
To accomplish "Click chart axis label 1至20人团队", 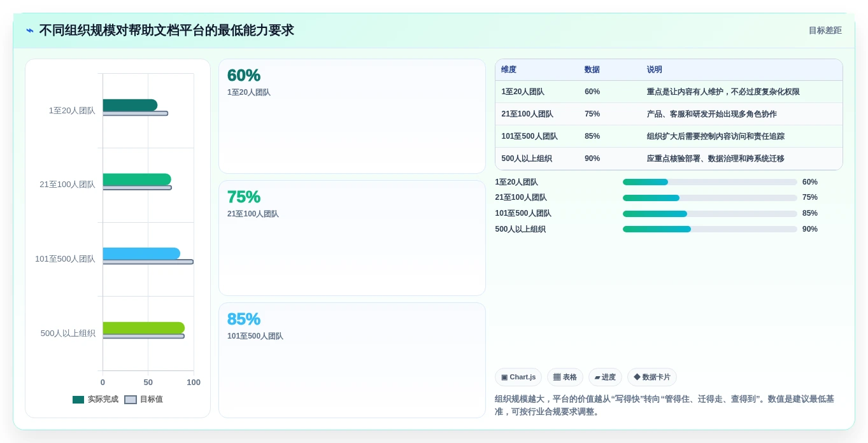I will click(x=72, y=111).
